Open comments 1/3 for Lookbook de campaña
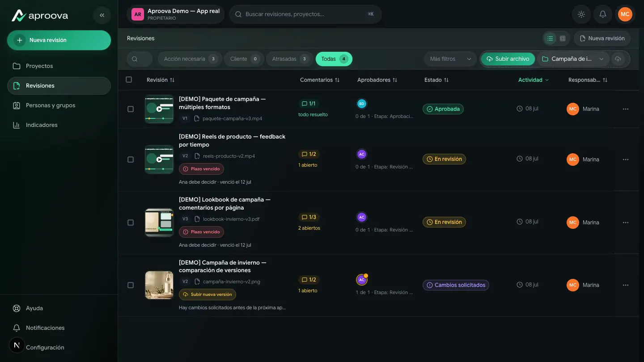Screen dimensions: 644x362 click(309, 217)
